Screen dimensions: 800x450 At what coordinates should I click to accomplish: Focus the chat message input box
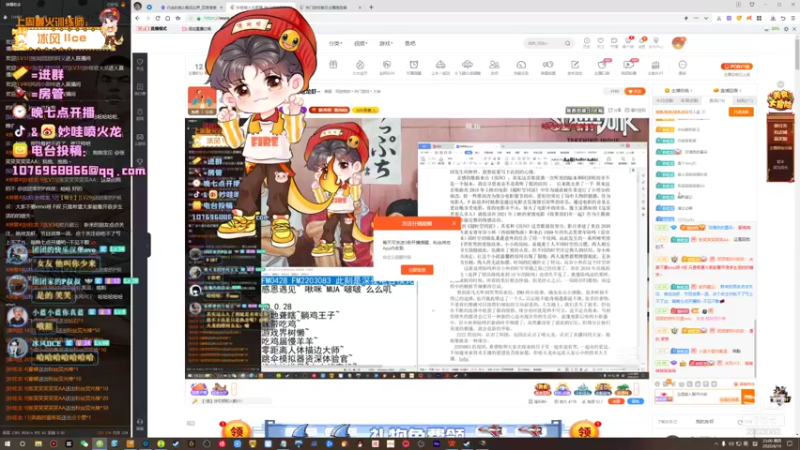coord(707,396)
